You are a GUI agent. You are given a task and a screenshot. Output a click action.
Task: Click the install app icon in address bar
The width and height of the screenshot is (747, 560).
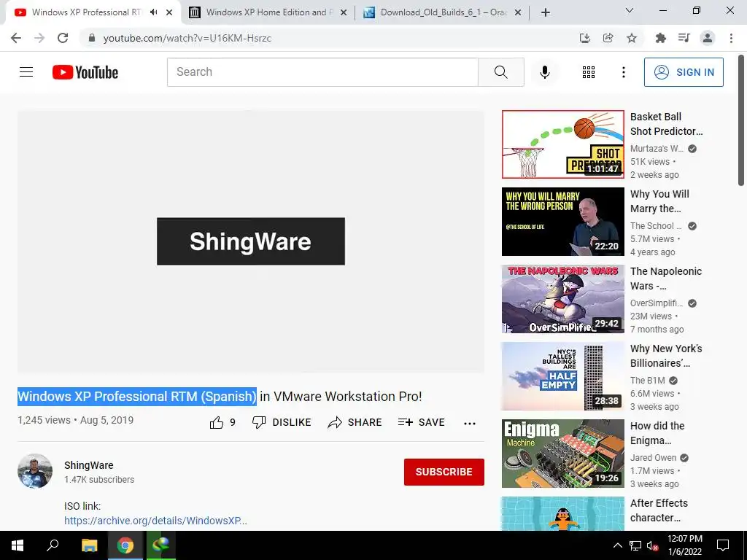[x=584, y=38]
